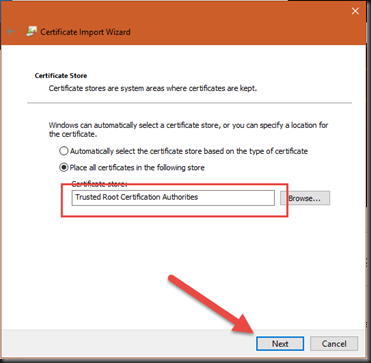This screenshot has height=363, width=371.
Task: Focus the Trusted Root Certification Authorities field
Action: click(173, 198)
